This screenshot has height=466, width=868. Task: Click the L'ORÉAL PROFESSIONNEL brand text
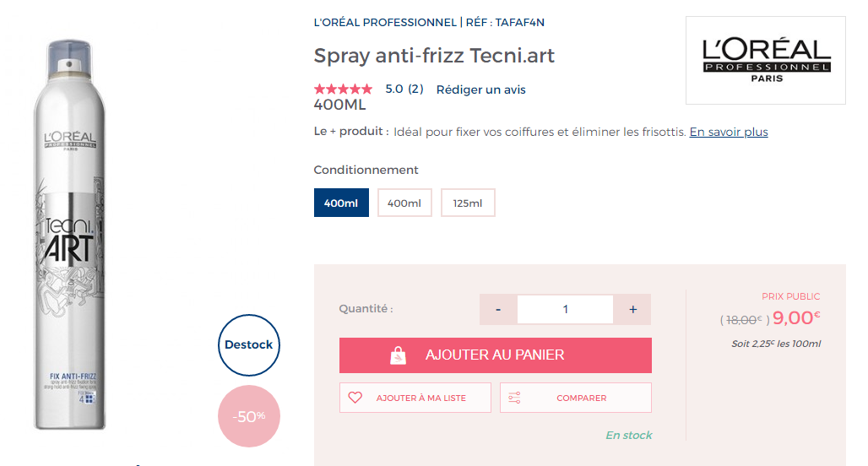click(384, 22)
